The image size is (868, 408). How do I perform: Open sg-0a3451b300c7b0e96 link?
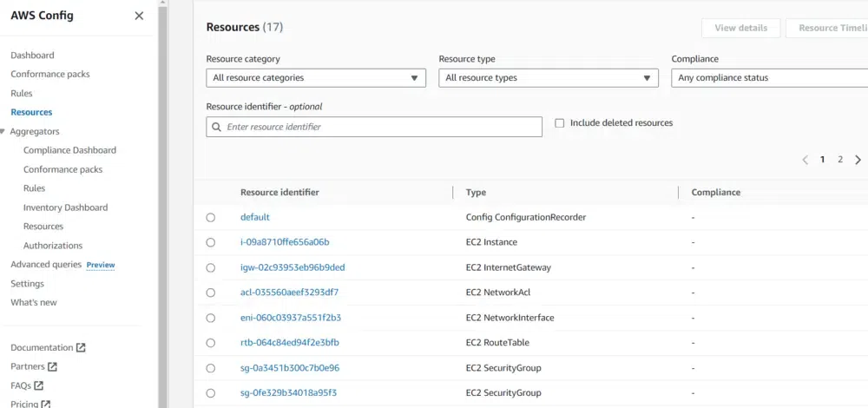pos(290,367)
